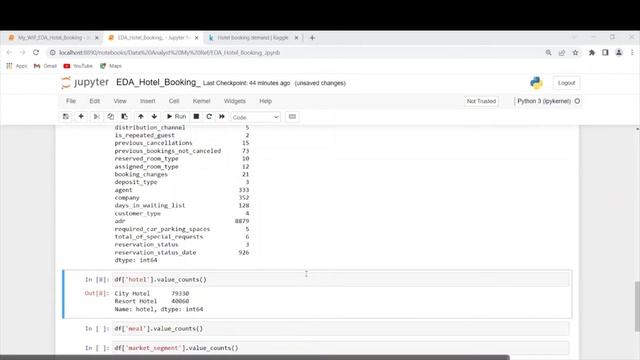
Task: Click 'dtype: int64' output line
Action: [136, 260]
